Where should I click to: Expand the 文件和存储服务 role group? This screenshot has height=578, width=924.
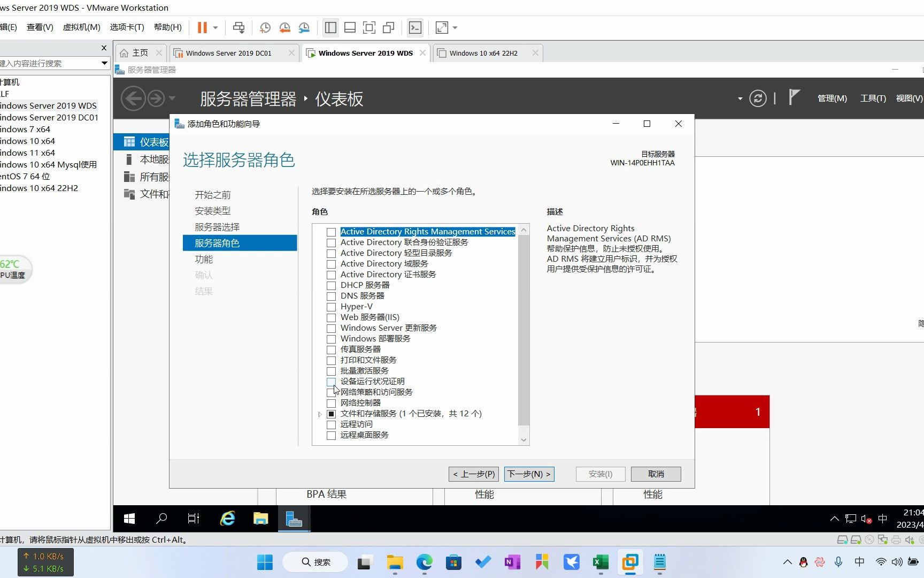pyautogui.click(x=320, y=414)
